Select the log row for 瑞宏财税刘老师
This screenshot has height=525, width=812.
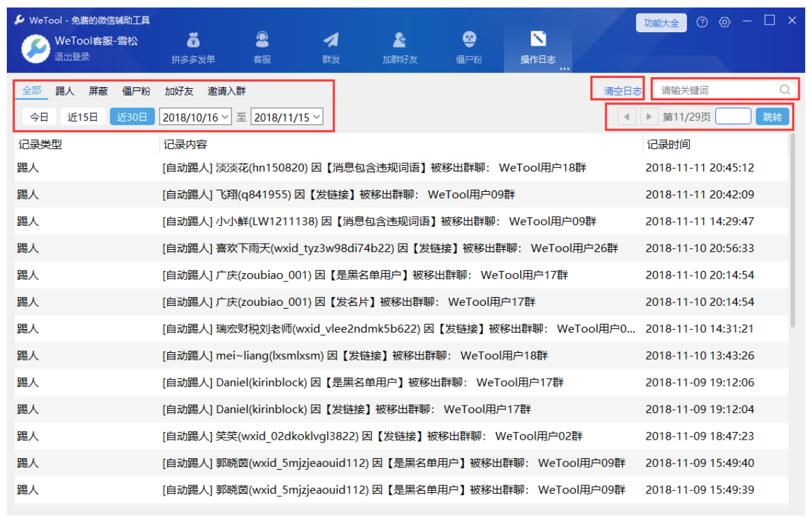click(401, 328)
